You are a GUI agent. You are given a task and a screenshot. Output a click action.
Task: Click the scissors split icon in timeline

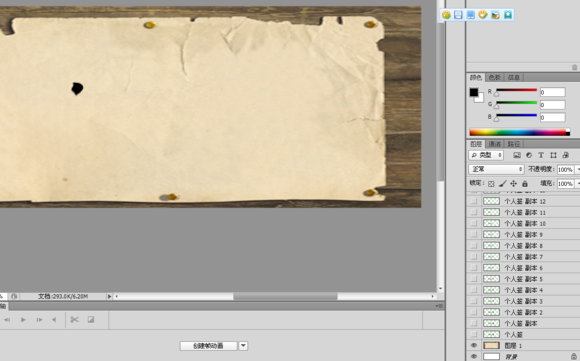pyautogui.click(x=74, y=320)
